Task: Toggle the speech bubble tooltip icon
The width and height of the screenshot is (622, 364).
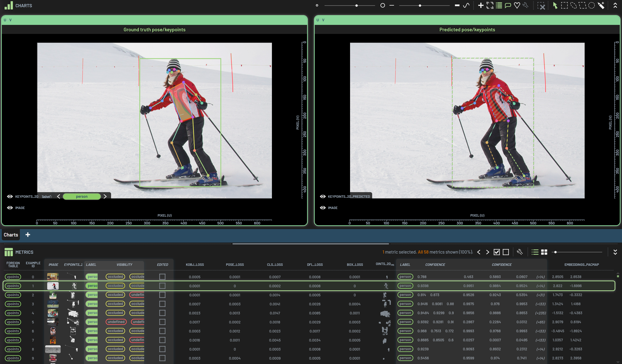Action: (508, 5)
